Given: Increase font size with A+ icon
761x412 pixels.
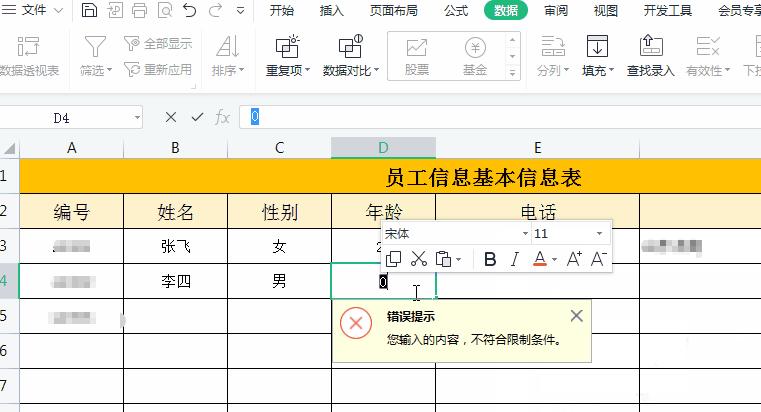Looking at the screenshot, I should (x=575, y=259).
